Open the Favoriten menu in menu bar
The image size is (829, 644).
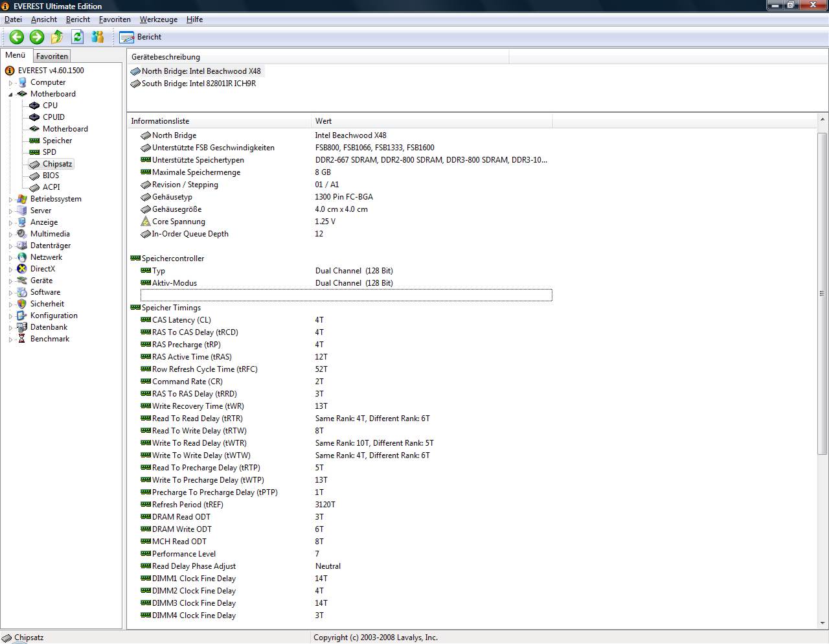click(x=115, y=19)
